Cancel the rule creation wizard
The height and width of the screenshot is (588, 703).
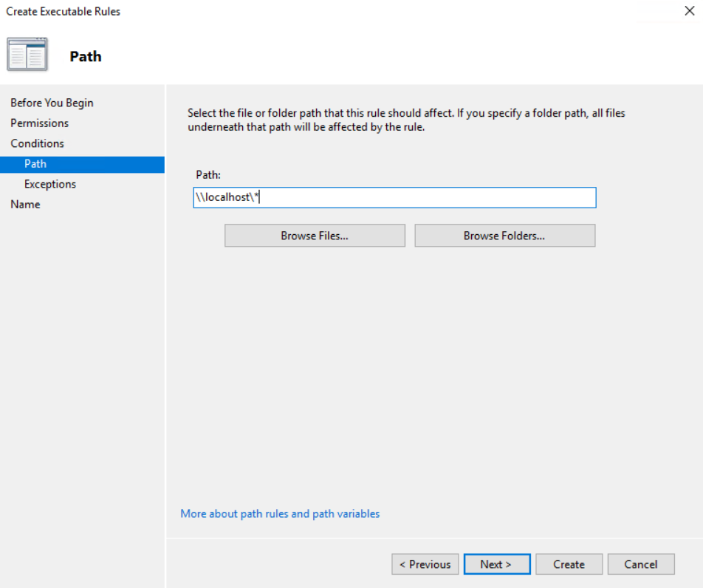[640, 564]
